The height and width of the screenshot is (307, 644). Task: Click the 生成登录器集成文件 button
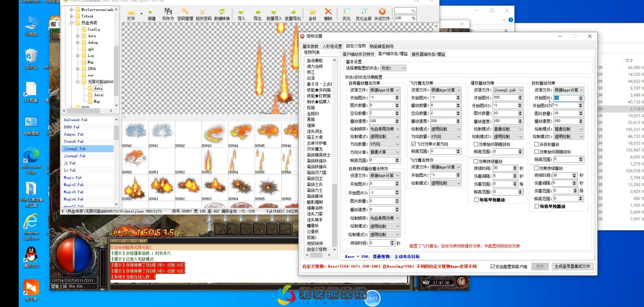[572, 266]
